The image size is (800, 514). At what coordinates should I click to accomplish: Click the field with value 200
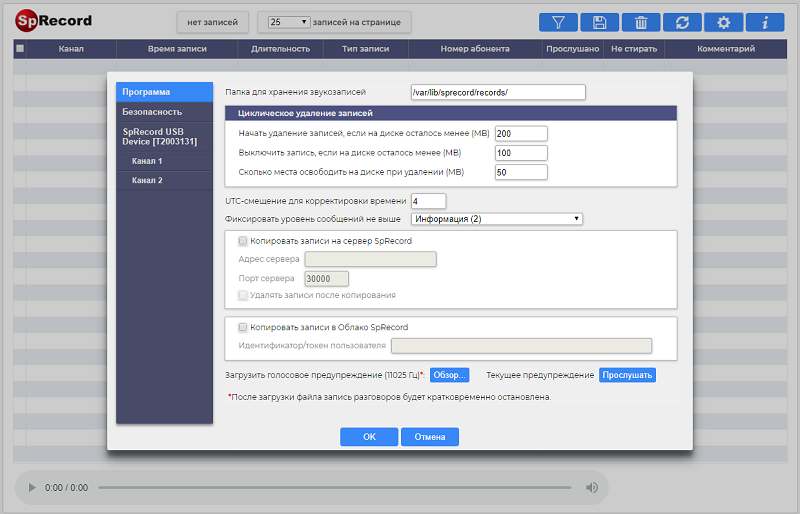tap(521, 134)
